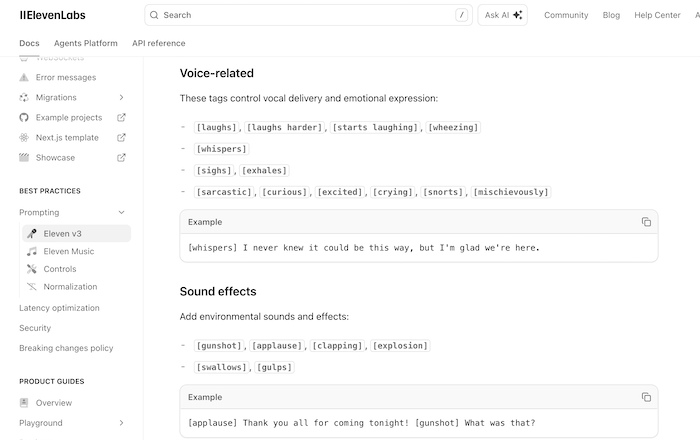This screenshot has height=440, width=700.
Task: Open the API reference tab
Action: pyautogui.click(x=158, y=43)
